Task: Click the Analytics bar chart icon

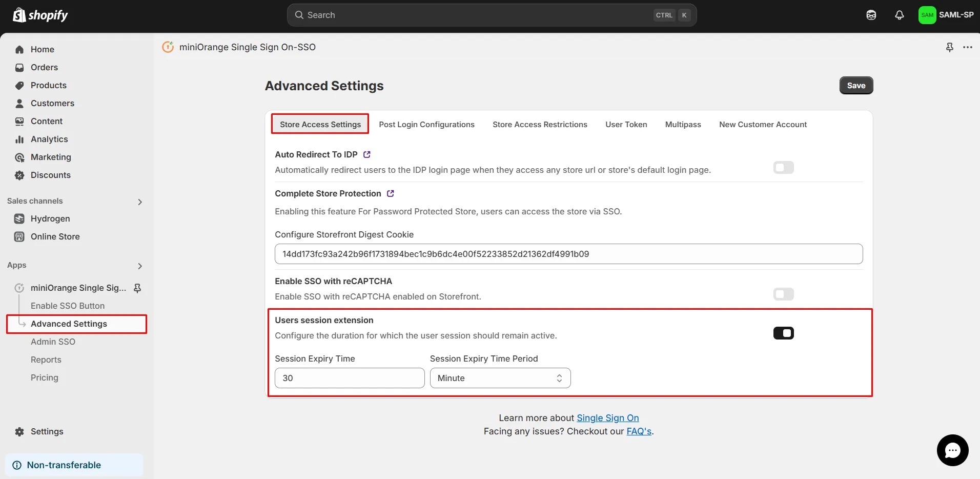Action: tap(19, 139)
